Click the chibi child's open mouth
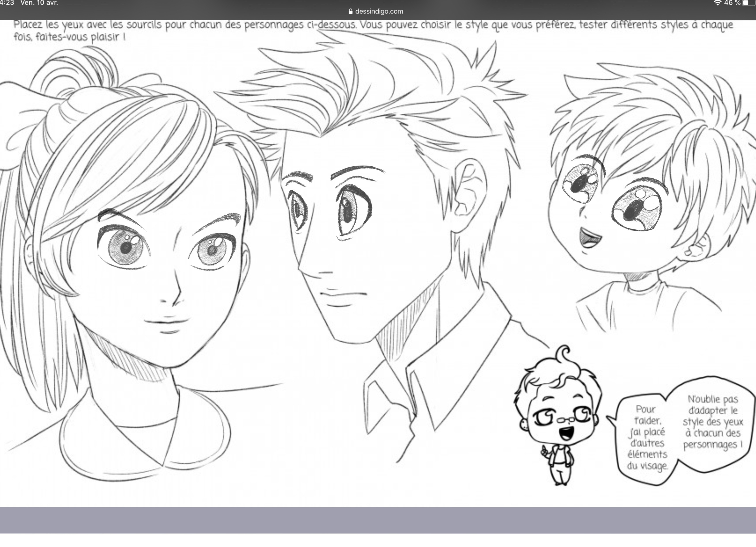The image size is (756, 547). (589, 239)
